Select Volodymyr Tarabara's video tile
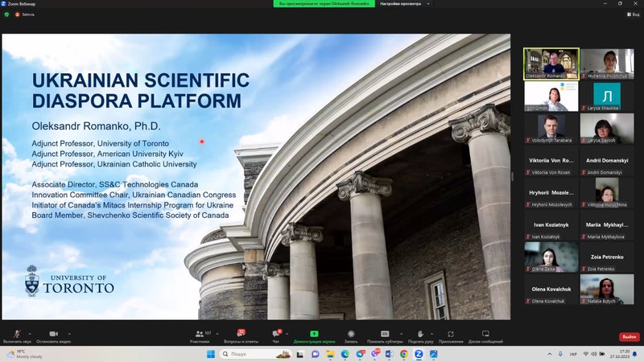Image resolution: width=644 pixels, height=362 pixels. point(551,129)
